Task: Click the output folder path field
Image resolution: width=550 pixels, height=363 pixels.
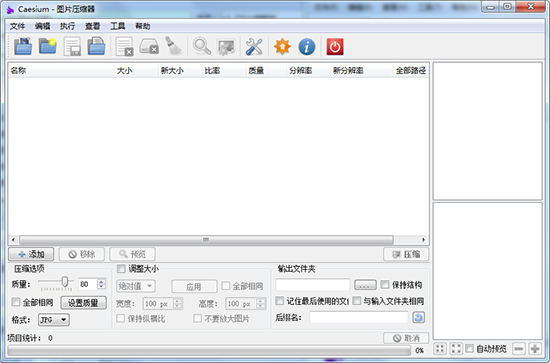Action: tap(313, 285)
